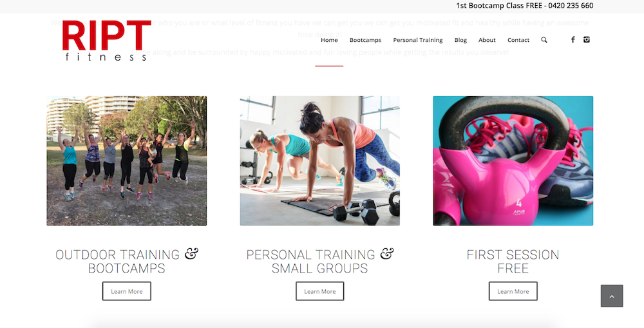
Task: Open the search magnifier icon
Action: point(544,40)
